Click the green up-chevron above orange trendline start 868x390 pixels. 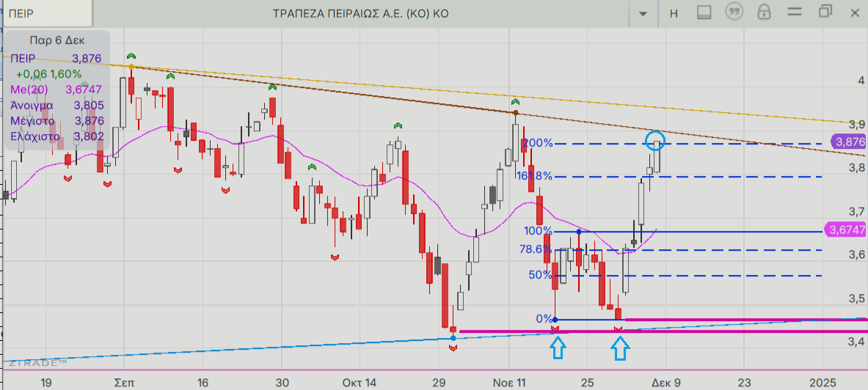click(x=131, y=56)
